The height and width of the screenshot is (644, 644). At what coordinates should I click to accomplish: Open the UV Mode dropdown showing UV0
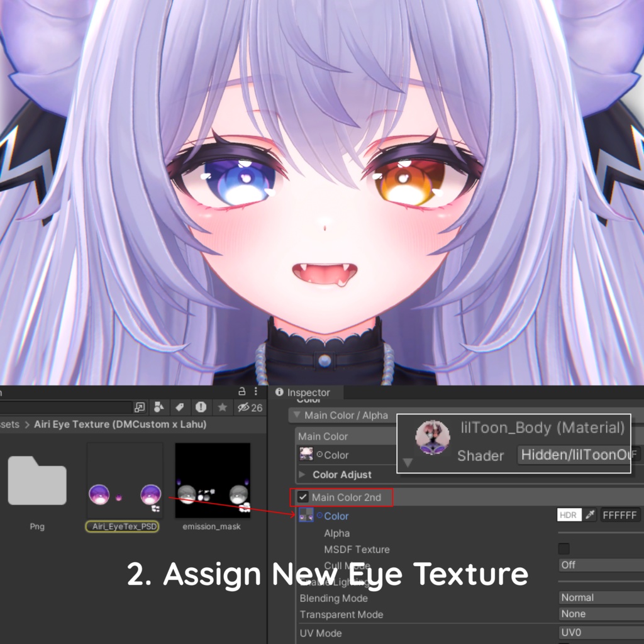coord(601,632)
